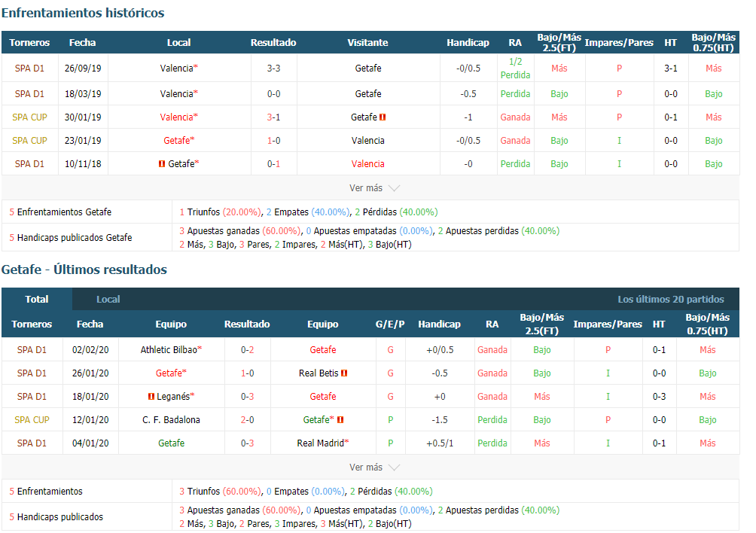Click the date 10/11/18
The height and width of the screenshot is (533, 756).
pyautogui.click(x=83, y=164)
